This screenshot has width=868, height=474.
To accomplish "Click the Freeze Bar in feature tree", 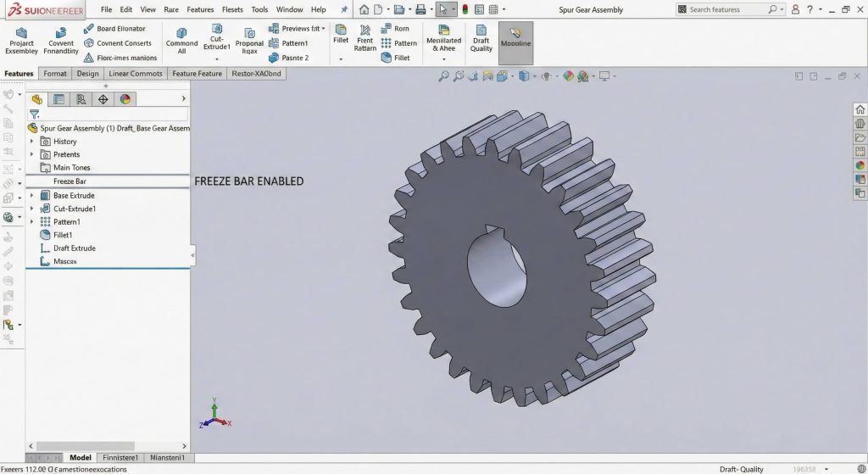I will click(70, 181).
